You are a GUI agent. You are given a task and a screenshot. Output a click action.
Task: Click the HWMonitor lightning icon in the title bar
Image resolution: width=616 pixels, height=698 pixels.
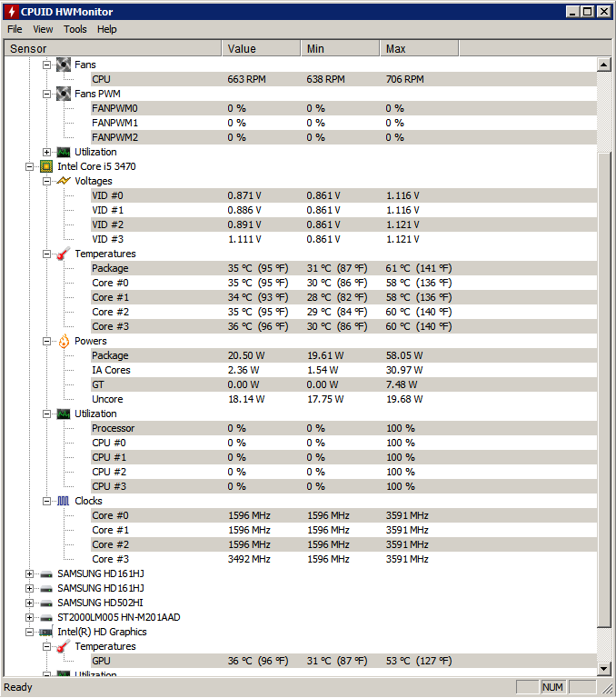[x=12, y=12]
